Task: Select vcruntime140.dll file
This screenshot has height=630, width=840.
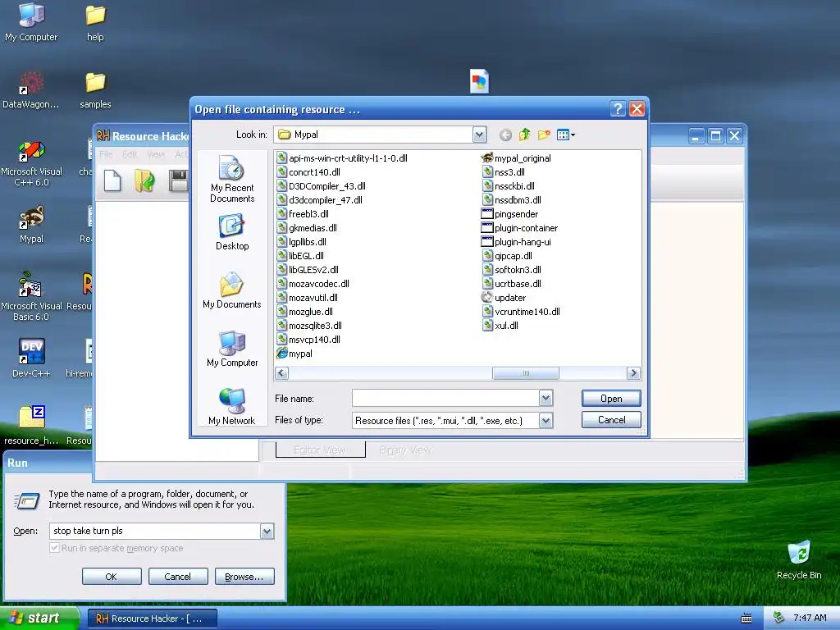Action: [x=521, y=311]
